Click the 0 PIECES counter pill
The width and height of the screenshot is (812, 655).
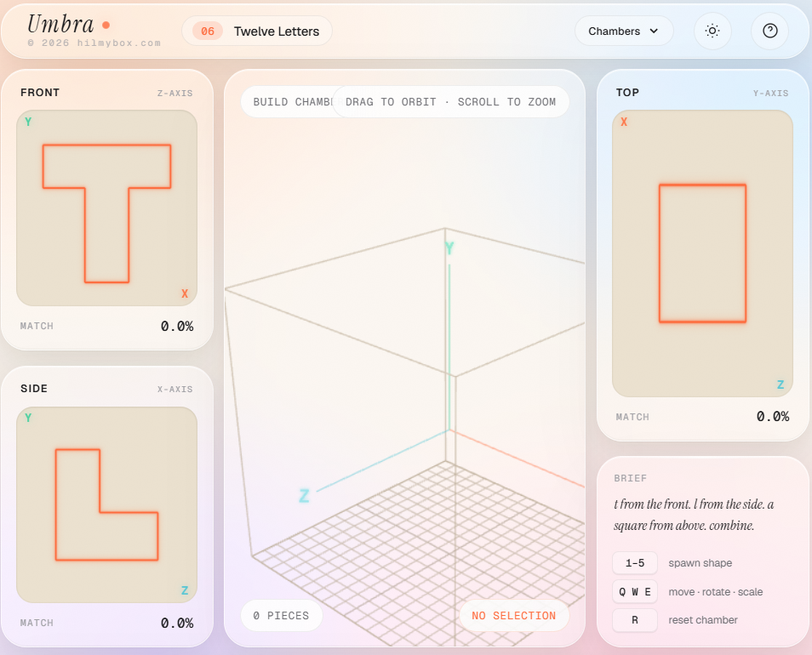[281, 616]
